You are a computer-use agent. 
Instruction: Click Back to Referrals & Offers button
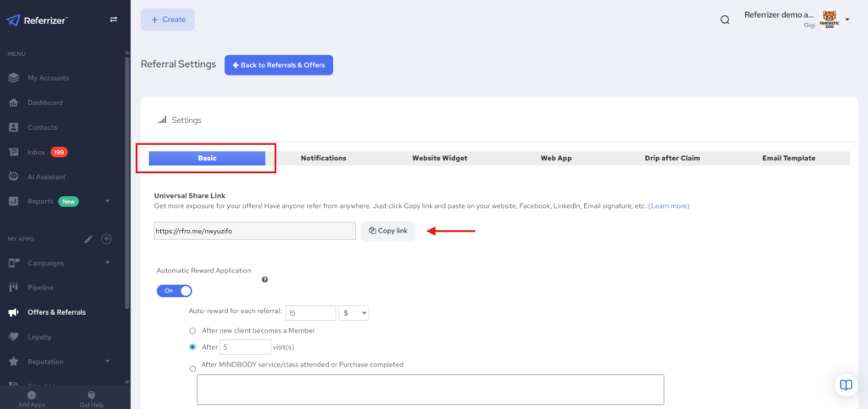279,65
